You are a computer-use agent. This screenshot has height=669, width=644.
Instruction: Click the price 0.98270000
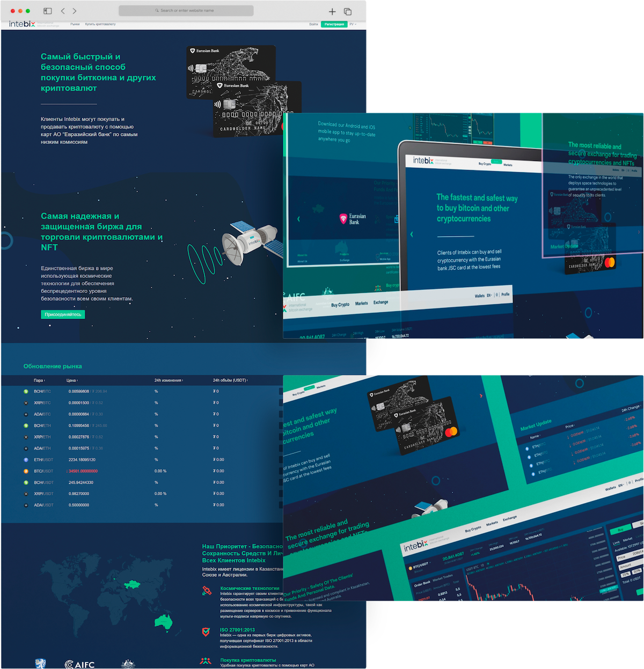79,494
